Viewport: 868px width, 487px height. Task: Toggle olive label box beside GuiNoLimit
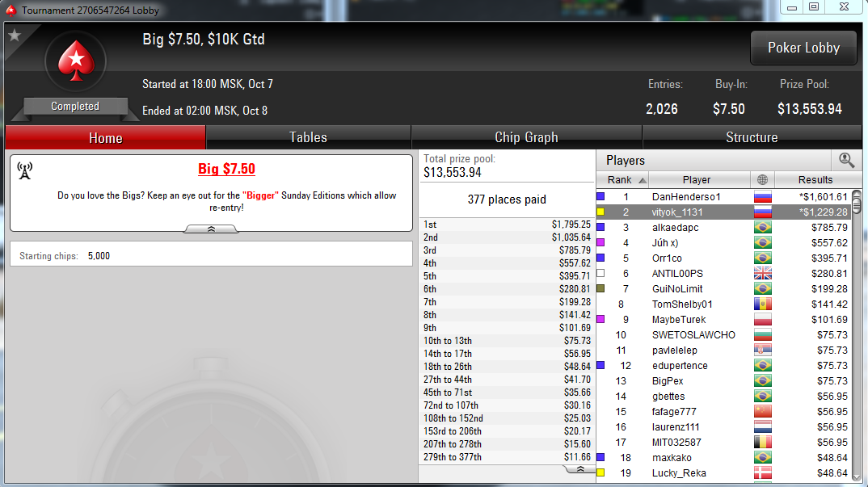600,288
